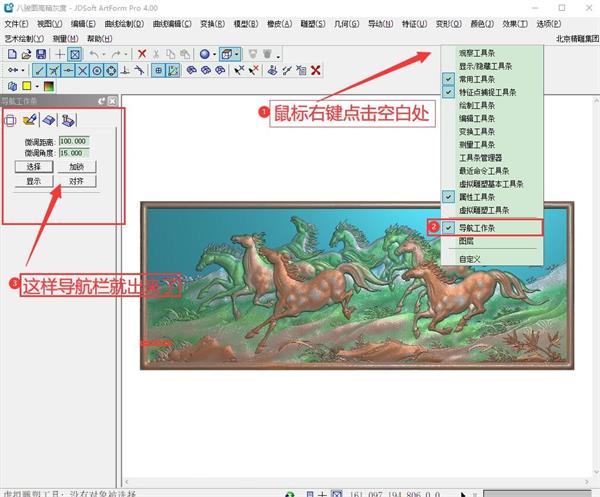600x497 pixels.
Task: Open the 雕塑(S) menu
Action: coord(313,24)
